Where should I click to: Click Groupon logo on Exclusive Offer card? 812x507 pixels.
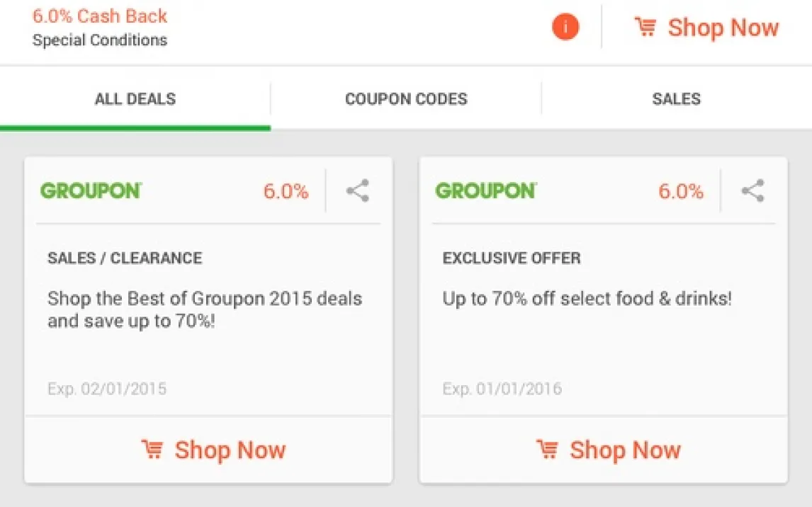pyautogui.click(x=486, y=191)
